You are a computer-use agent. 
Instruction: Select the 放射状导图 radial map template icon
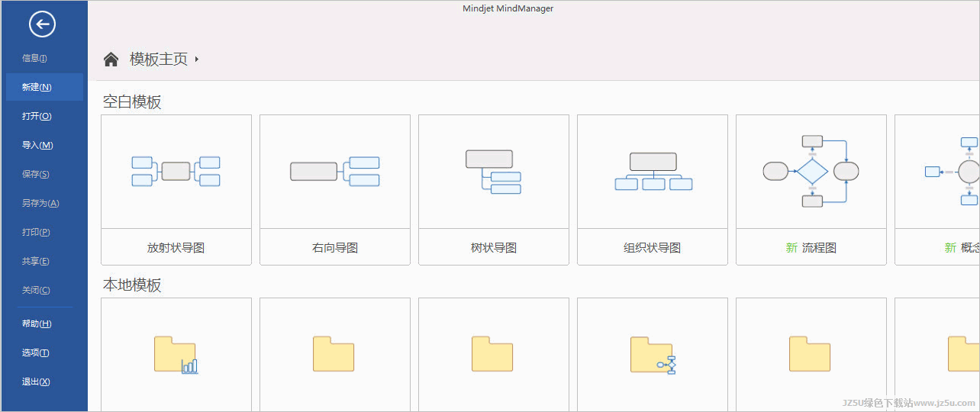tap(176, 171)
